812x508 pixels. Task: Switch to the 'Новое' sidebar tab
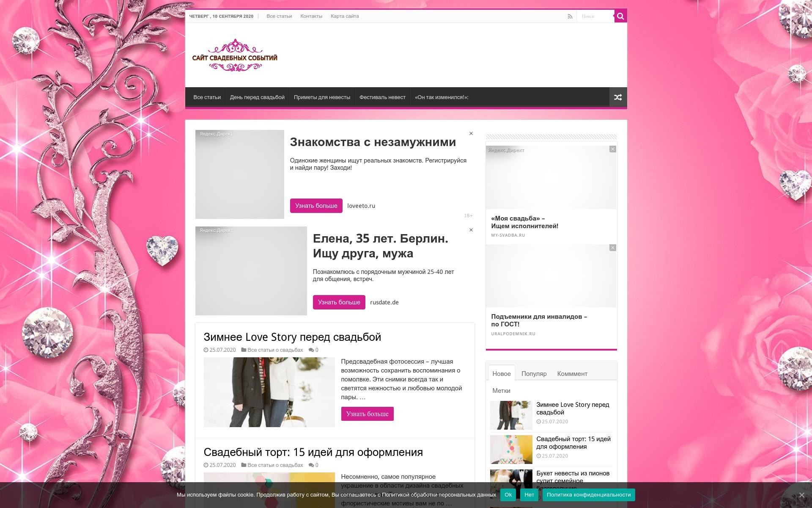point(502,373)
